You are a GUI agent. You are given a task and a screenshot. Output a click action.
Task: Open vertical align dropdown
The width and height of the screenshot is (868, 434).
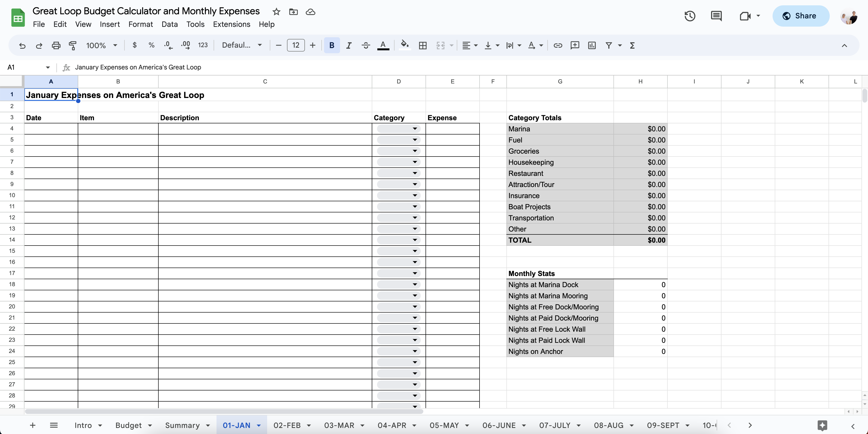click(492, 45)
